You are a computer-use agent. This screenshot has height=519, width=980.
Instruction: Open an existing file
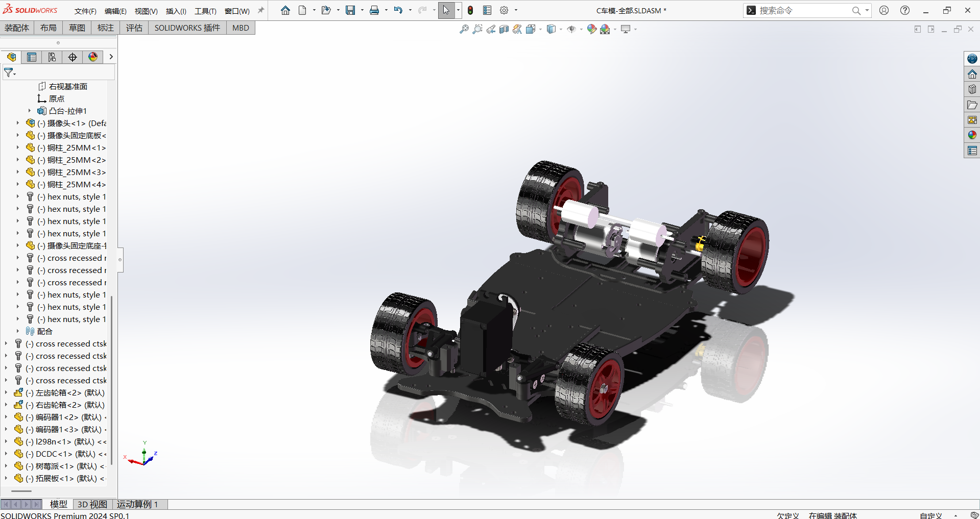(x=326, y=10)
